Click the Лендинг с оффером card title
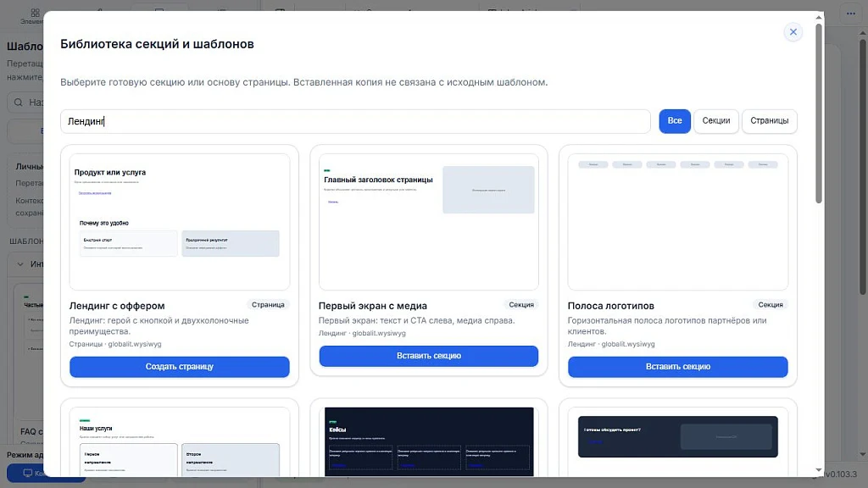Image resolution: width=868 pixels, height=488 pixels. click(117, 306)
